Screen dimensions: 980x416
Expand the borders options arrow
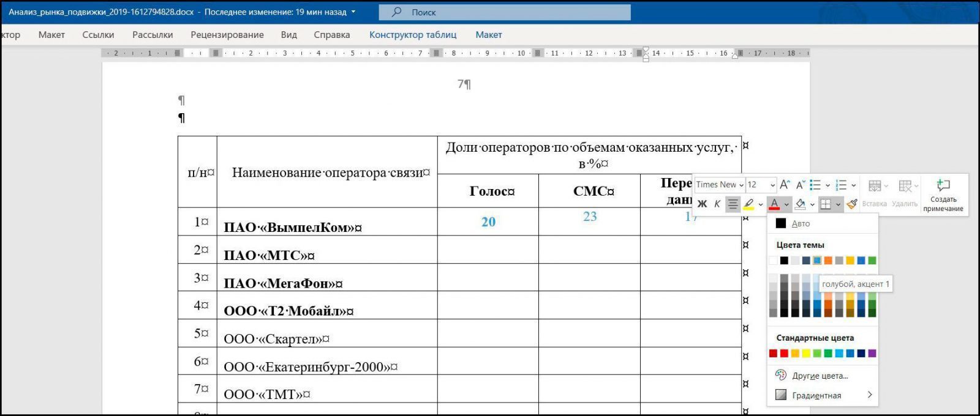click(x=838, y=204)
